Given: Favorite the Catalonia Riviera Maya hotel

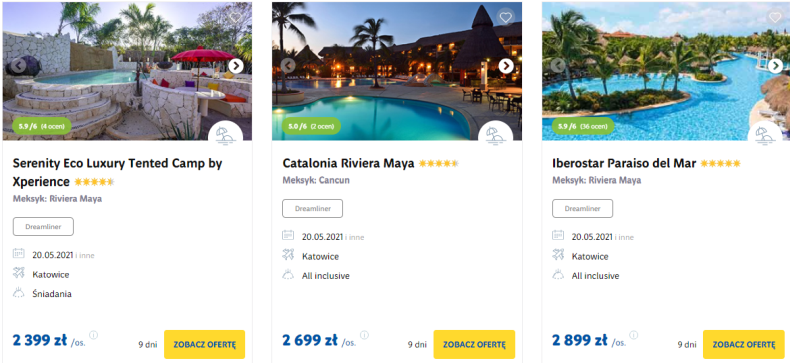Looking at the screenshot, I should click(x=505, y=17).
